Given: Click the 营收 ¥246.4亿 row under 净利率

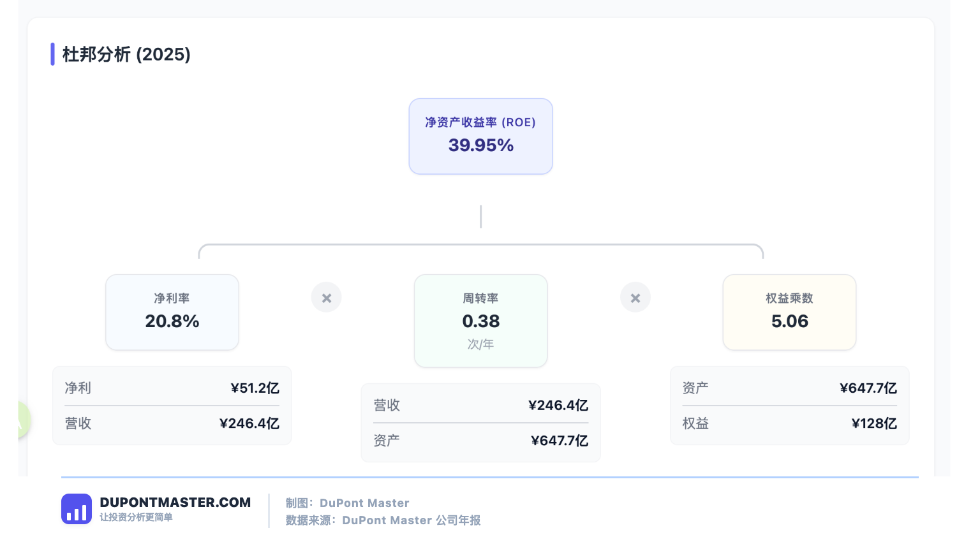Looking at the screenshot, I should click(x=172, y=423).
